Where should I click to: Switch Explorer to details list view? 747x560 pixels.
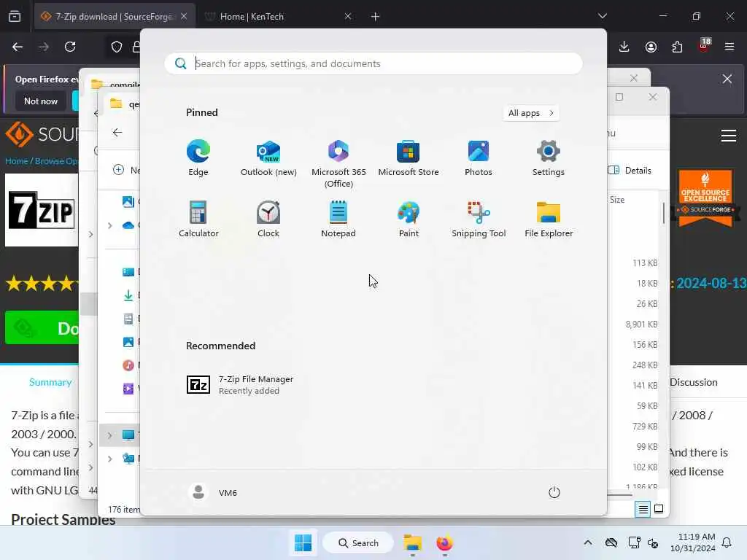(643, 510)
